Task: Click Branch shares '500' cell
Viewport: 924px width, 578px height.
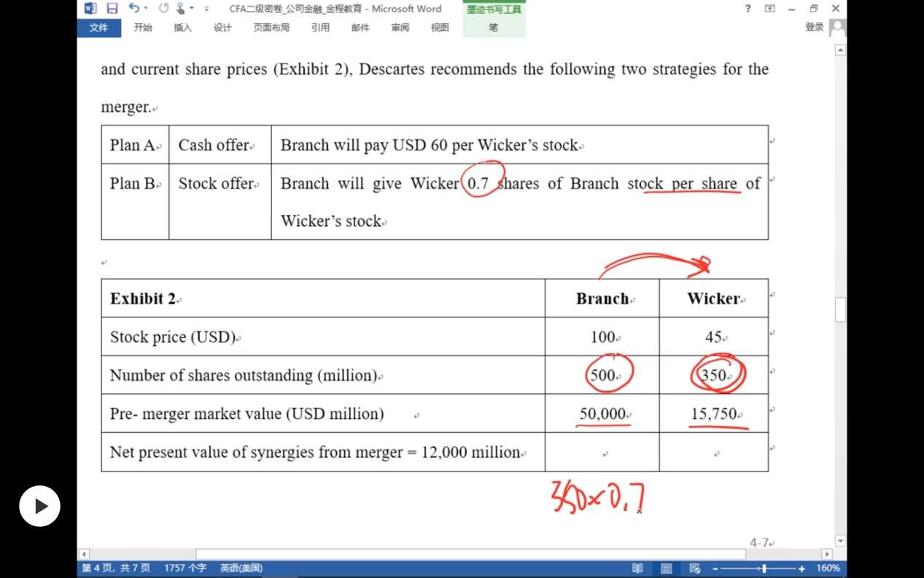Action: [602, 375]
